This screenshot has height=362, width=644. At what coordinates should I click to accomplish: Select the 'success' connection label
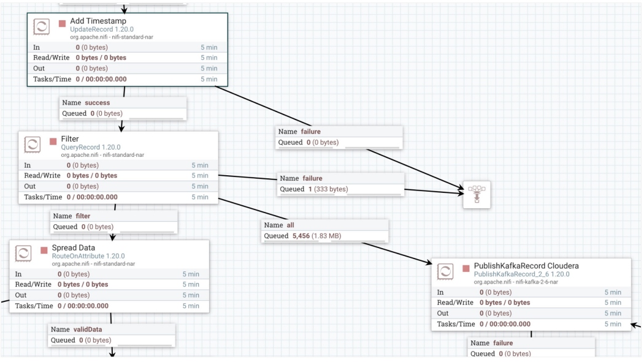(x=123, y=108)
